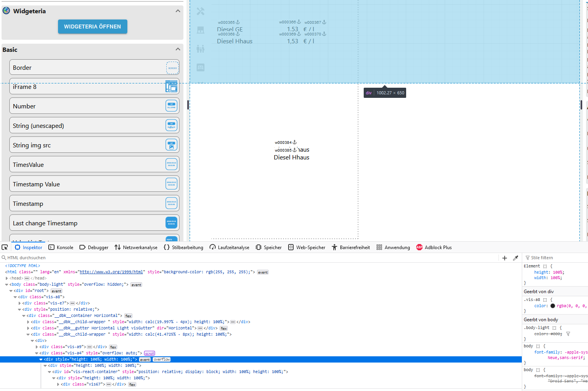Screen dimensions: 588x391
Task: Click the Last change Timestamp widget icon
Action: point(171,223)
